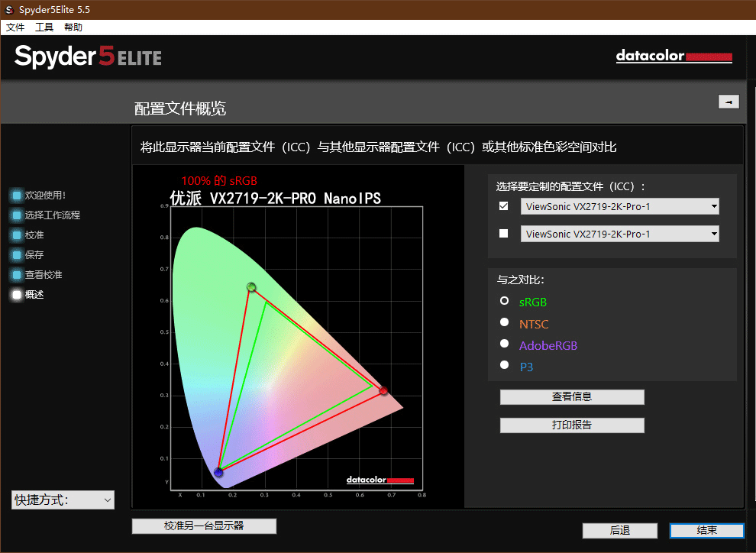
Task: Click the 100% 的 sRGB result text
Action: click(x=219, y=181)
